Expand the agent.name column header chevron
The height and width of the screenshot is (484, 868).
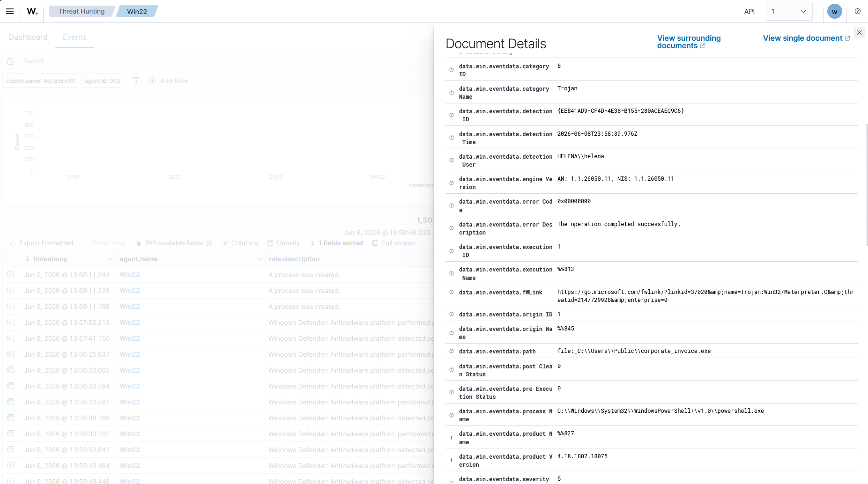click(260, 259)
